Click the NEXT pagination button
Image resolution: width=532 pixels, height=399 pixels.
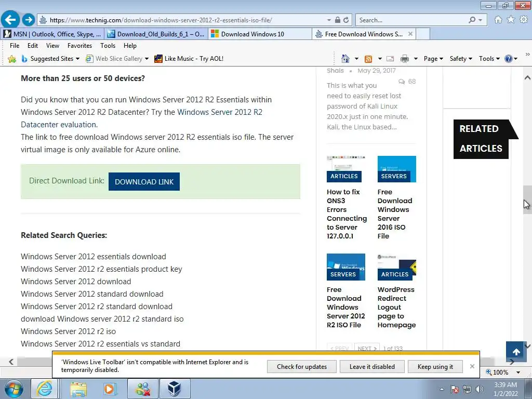click(367, 348)
